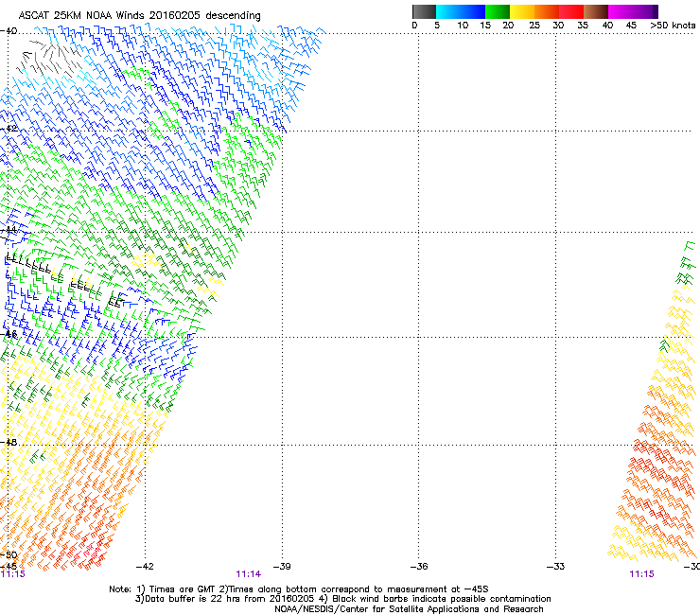Click the 'NOAA/NESDIS/Center for Satellite Applications and Research' credit
Image resolution: width=700 pixels, height=615 pixels.
[x=409, y=609]
